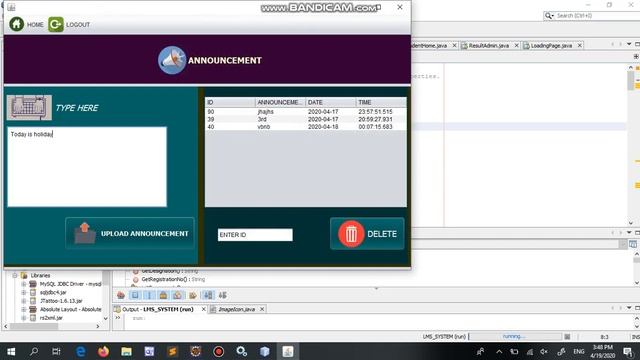Screen dimensions: 640x360
Task: Open Bandicam recorder taskbar icon
Action: coord(218,351)
